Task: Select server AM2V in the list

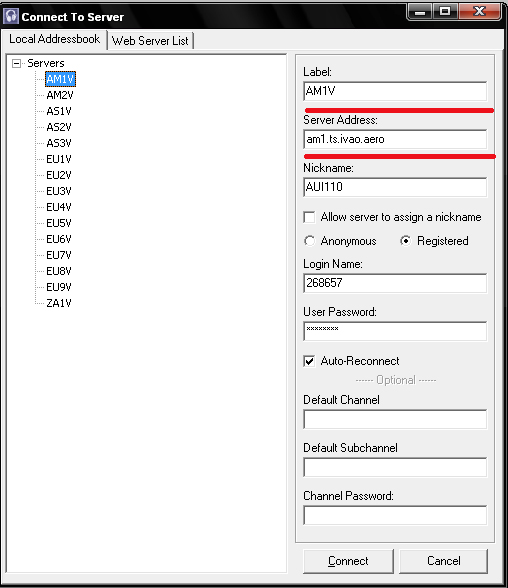Action: [x=60, y=95]
